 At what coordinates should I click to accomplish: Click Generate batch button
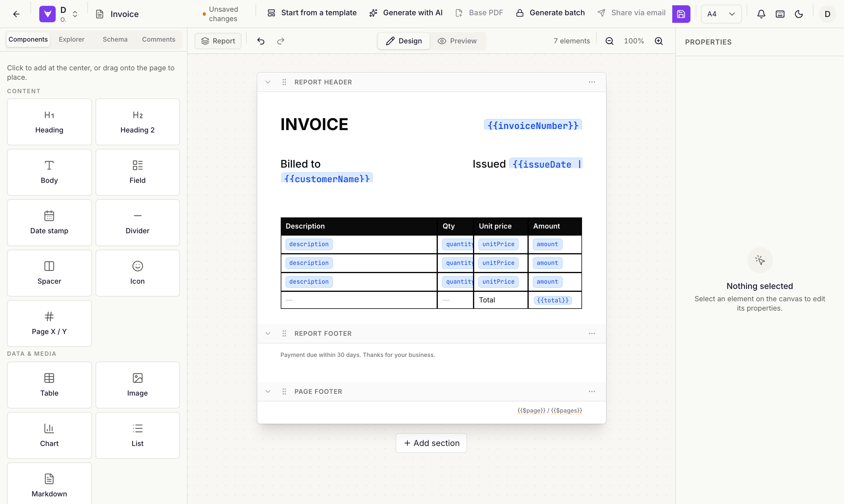[x=551, y=13]
